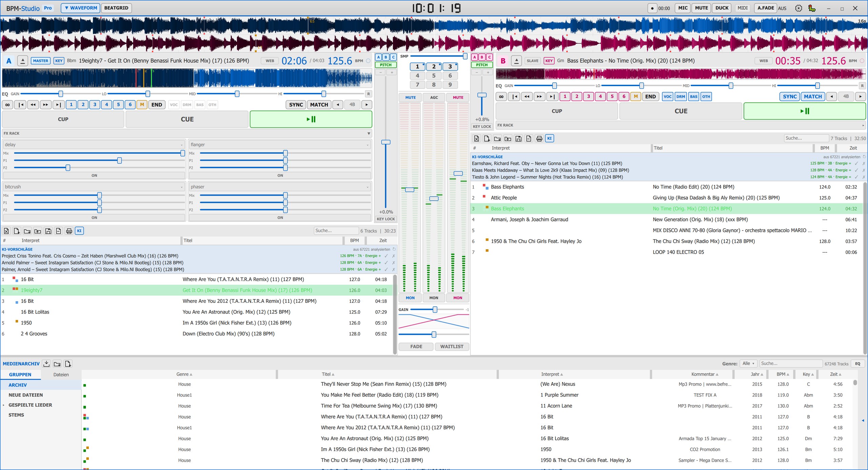The width and height of the screenshot is (868, 470).
Task: Click the CUE button on deck A
Action: 187,119
